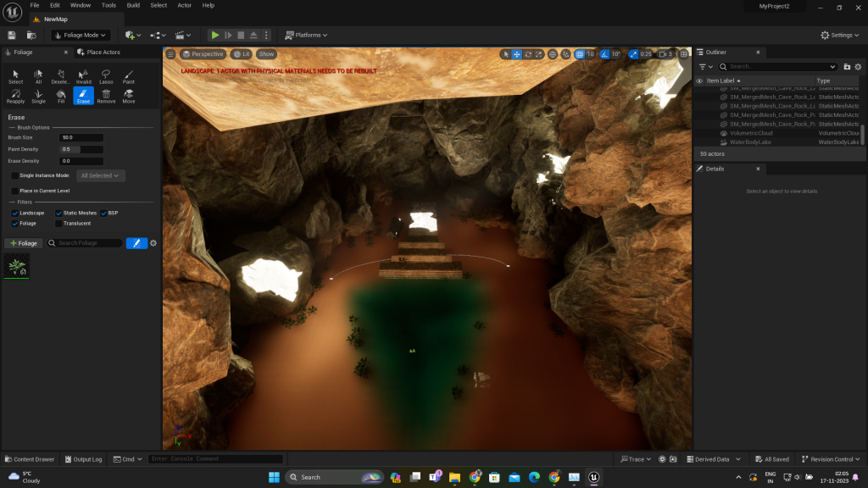Open the Content Drawer
The image size is (868, 488).
tap(30, 459)
